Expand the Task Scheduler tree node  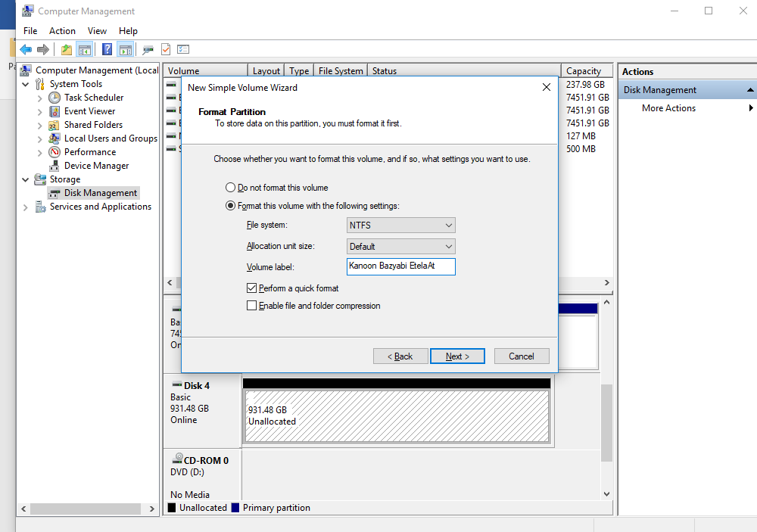[x=40, y=98]
